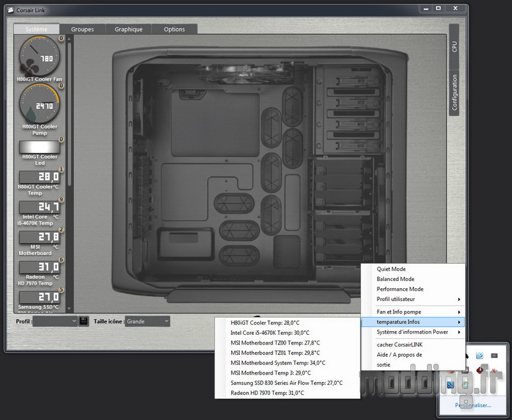Viewport: 512px width, 420px height.
Task: Click the sensor list scrollbar thumb
Action: coord(69,114)
